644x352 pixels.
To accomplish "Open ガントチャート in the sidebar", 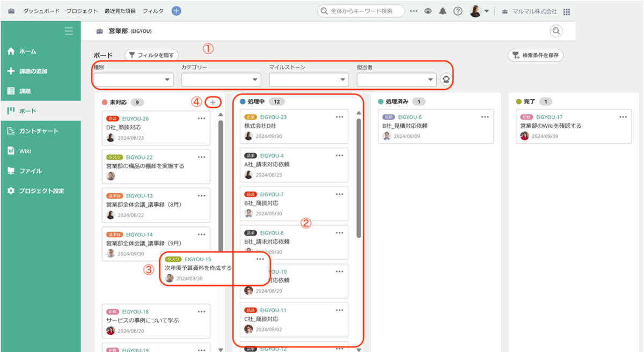I will click(39, 131).
